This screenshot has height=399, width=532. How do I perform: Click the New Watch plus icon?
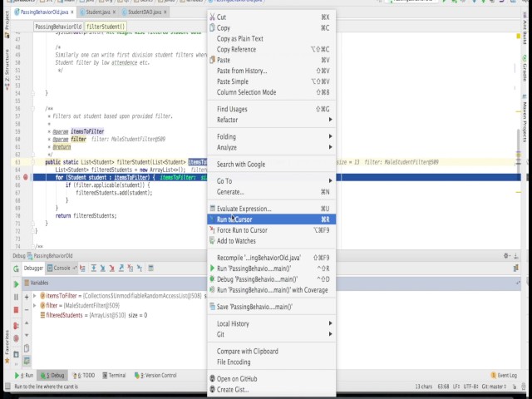[x=27, y=297]
